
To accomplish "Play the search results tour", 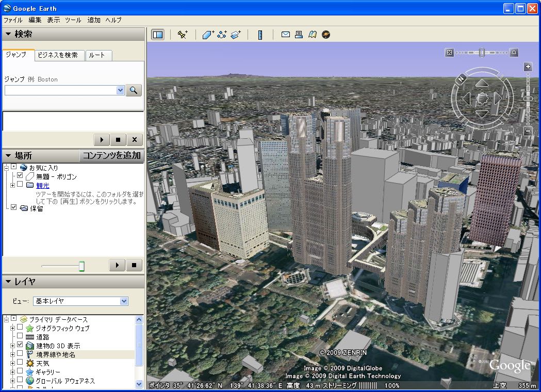I will 102,140.
